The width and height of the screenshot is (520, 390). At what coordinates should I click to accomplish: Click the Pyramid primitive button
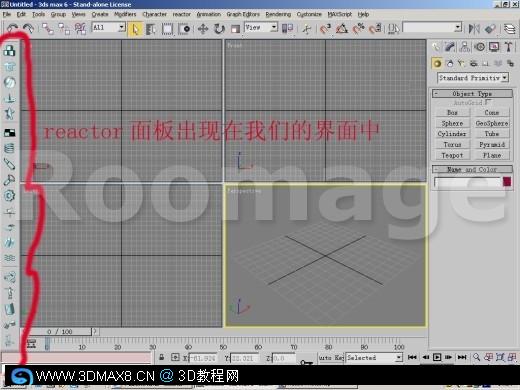tap(492, 145)
